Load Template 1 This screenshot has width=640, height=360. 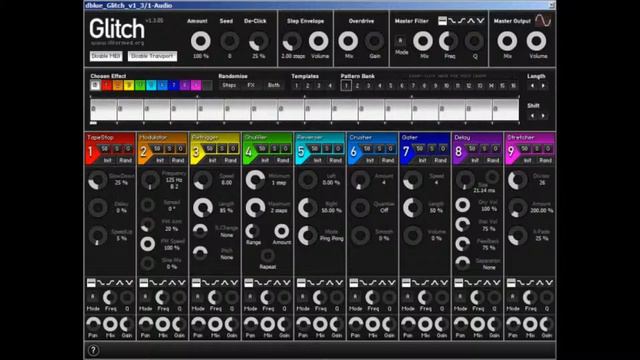tap(297, 86)
